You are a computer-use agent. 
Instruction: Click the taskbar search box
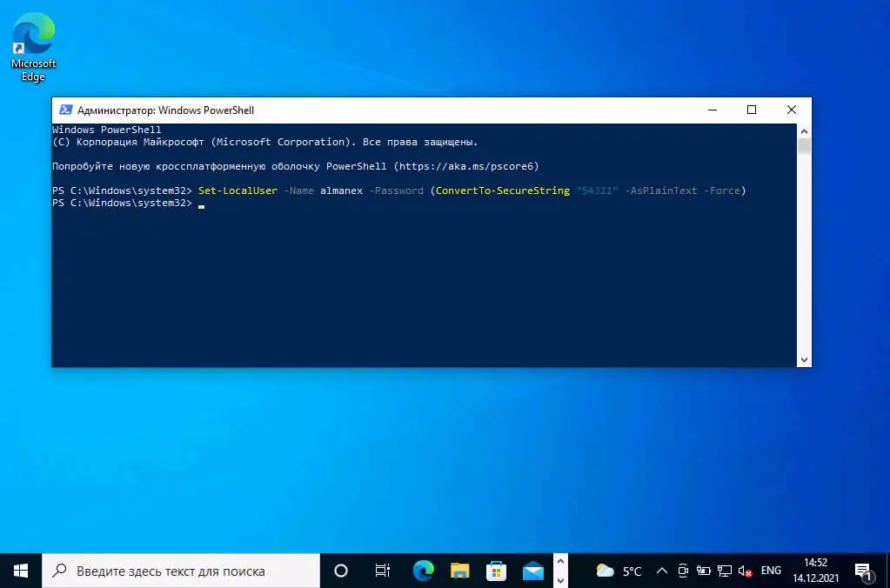181,571
